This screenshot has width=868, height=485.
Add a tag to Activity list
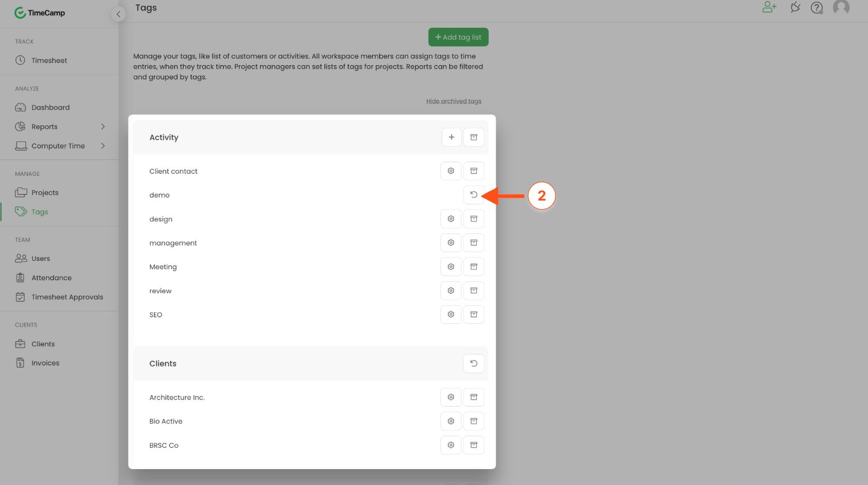pos(451,137)
